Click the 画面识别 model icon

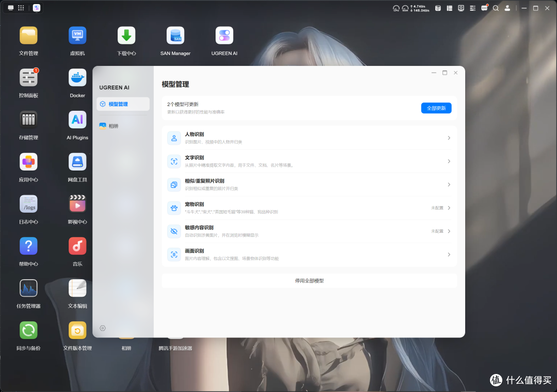tap(174, 254)
